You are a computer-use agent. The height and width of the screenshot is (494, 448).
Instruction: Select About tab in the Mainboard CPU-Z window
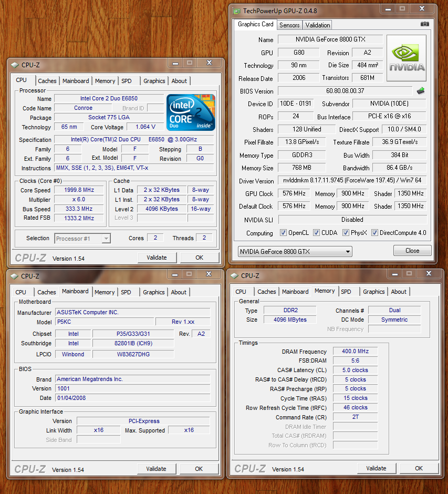(x=179, y=292)
